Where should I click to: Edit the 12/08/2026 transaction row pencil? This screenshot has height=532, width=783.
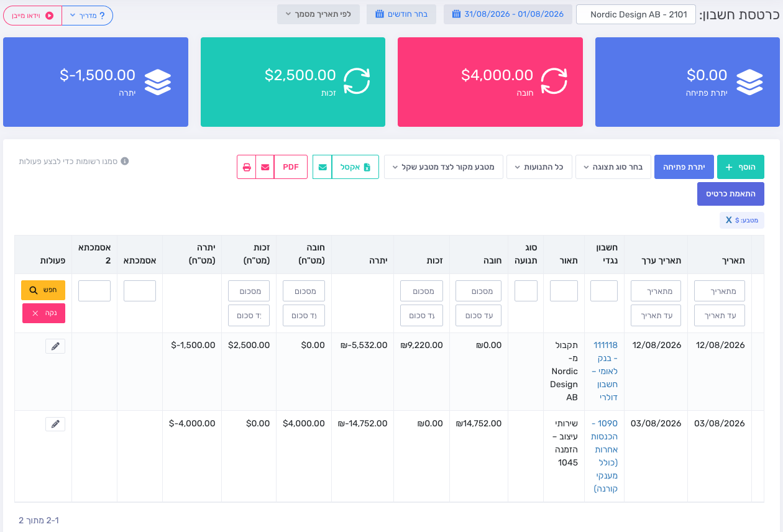(x=55, y=346)
